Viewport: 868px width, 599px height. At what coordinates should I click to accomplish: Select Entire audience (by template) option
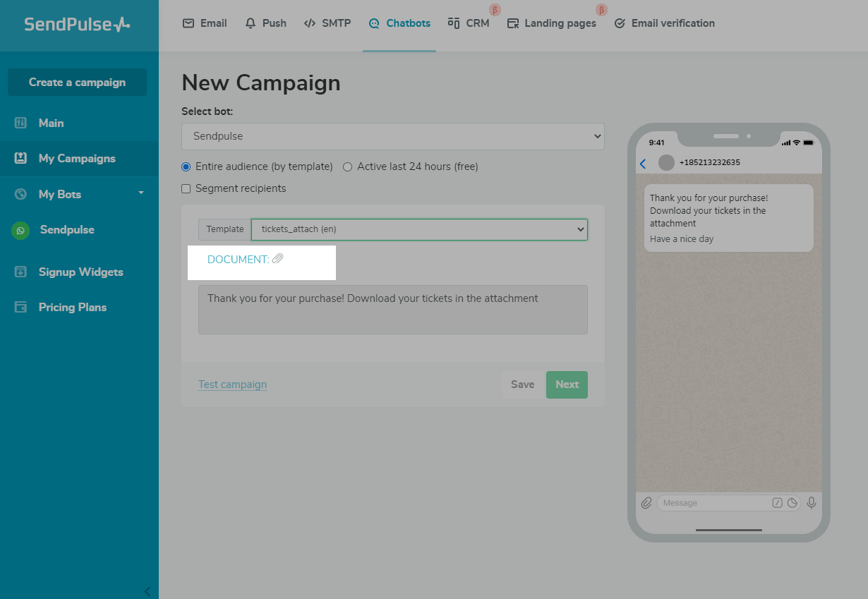pos(186,167)
